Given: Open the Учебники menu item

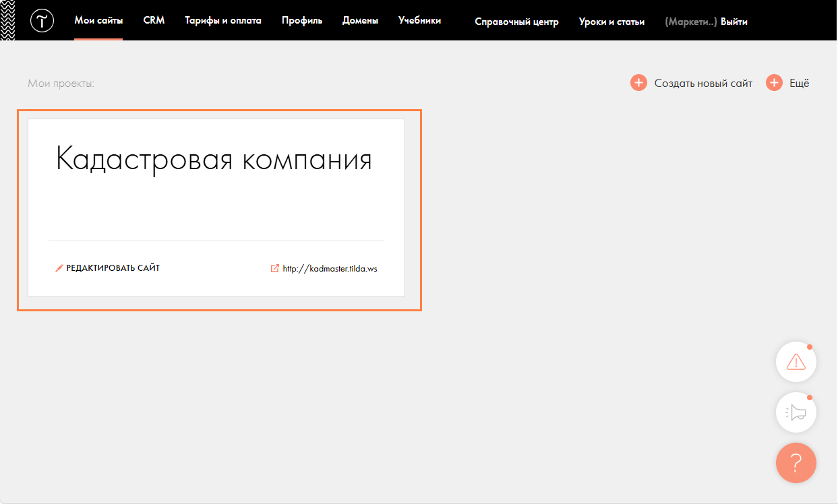Looking at the screenshot, I should [x=419, y=21].
